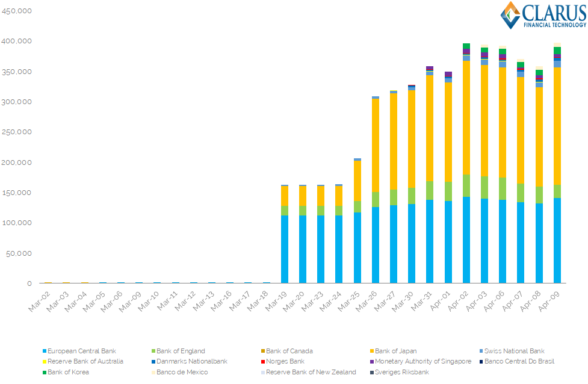Click the light green segment of the Apr-09 bar

pyautogui.click(x=557, y=191)
